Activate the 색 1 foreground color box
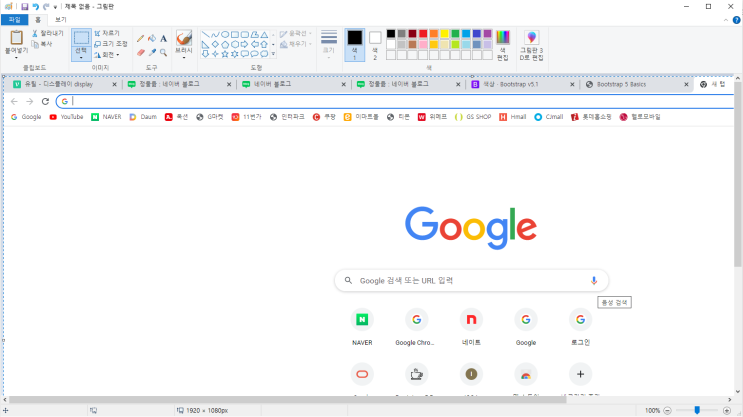 click(x=354, y=45)
